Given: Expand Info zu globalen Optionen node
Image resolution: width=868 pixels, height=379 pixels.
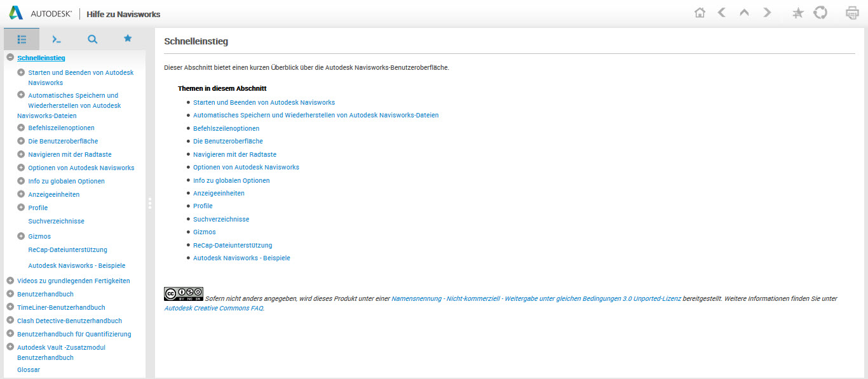Looking at the screenshot, I should coord(21,181).
